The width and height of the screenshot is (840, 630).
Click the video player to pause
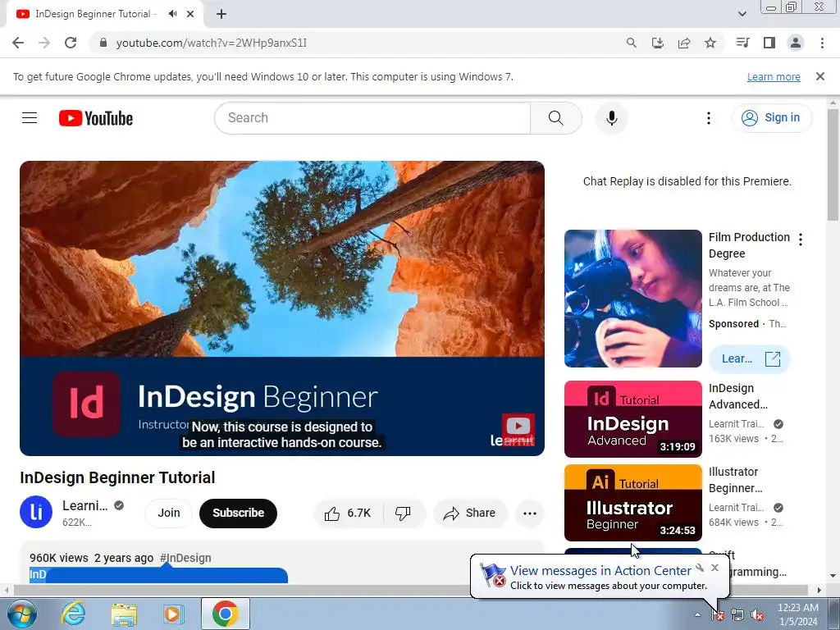(x=282, y=308)
